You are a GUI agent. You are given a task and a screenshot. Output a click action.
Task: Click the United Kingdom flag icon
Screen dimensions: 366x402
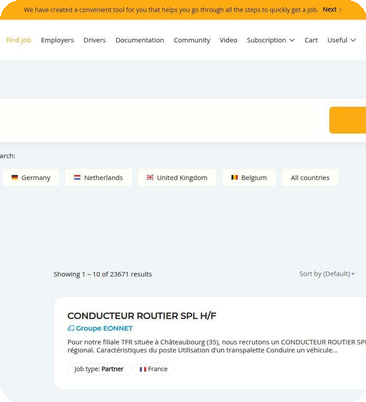[x=150, y=177]
